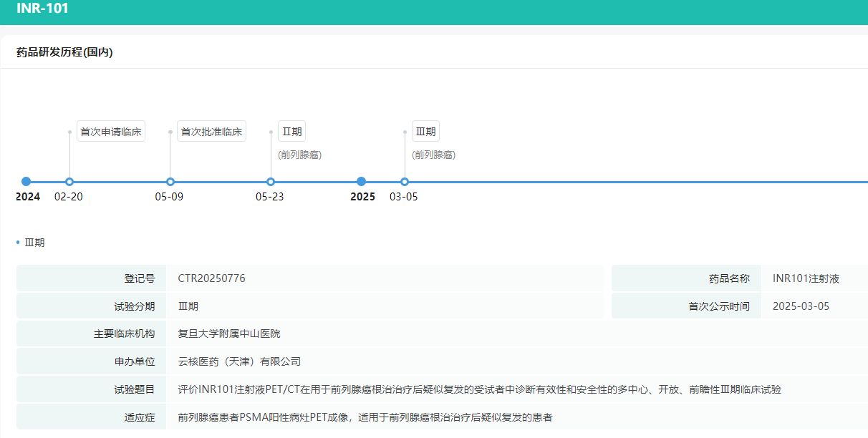
Task: Click the bulleted Ⅲ期 heading above the table
Action: point(34,243)
